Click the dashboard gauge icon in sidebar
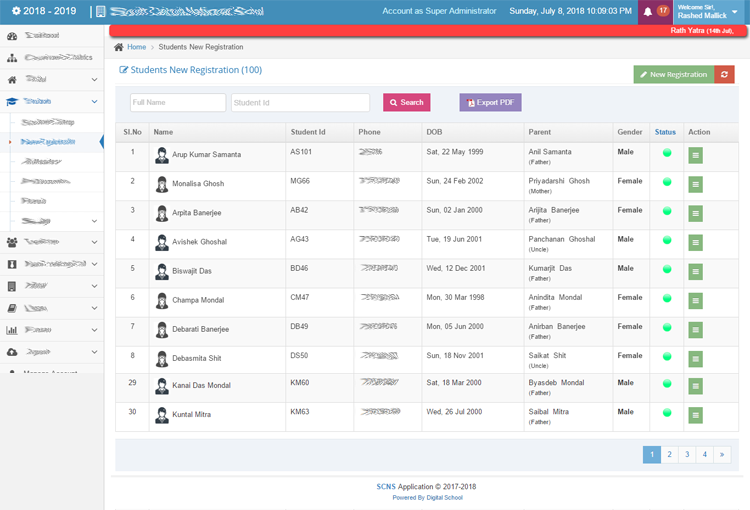 [12, 36]
